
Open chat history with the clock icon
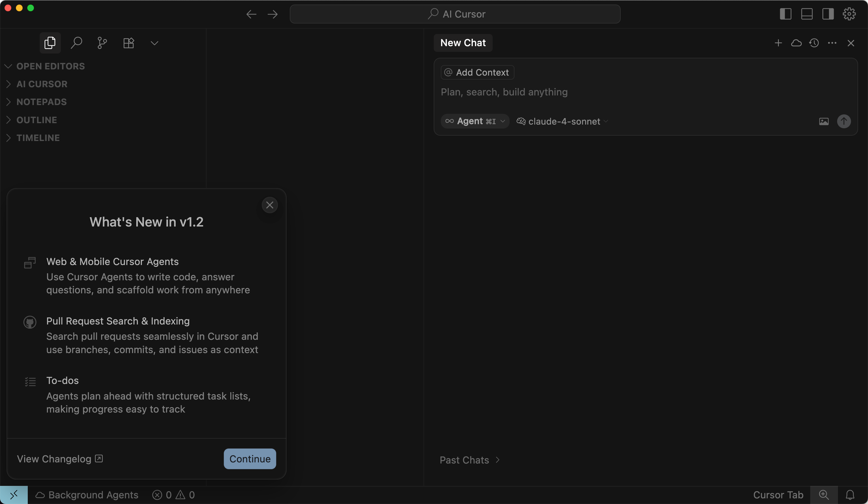814,43
